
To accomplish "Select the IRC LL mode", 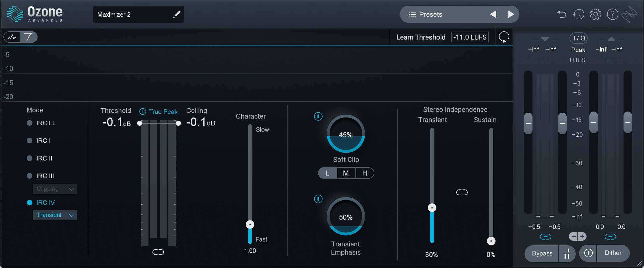I will [x=41, y=123].
